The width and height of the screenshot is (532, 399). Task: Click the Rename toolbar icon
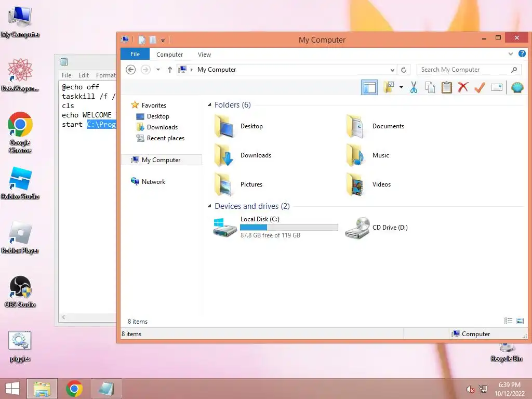496,87
